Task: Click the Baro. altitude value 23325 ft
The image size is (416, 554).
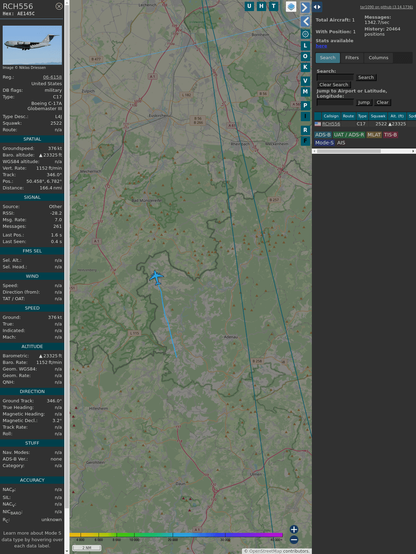Action: tap(50, 155)
